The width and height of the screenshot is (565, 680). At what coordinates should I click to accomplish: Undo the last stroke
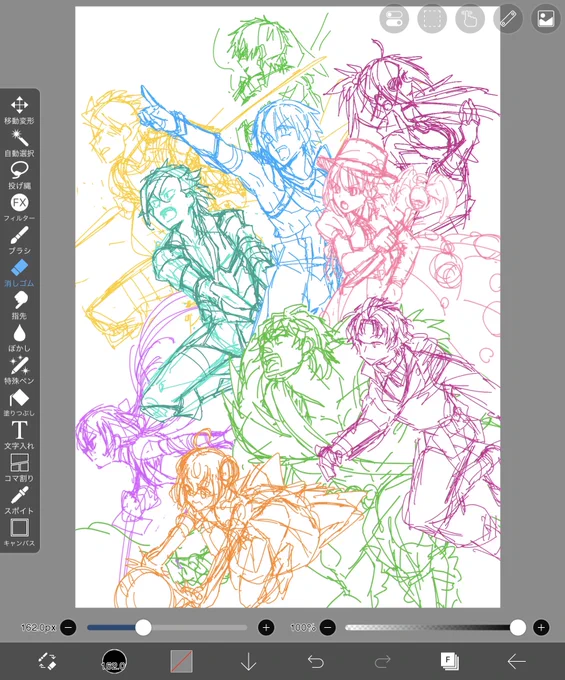[x=316, y=661]
